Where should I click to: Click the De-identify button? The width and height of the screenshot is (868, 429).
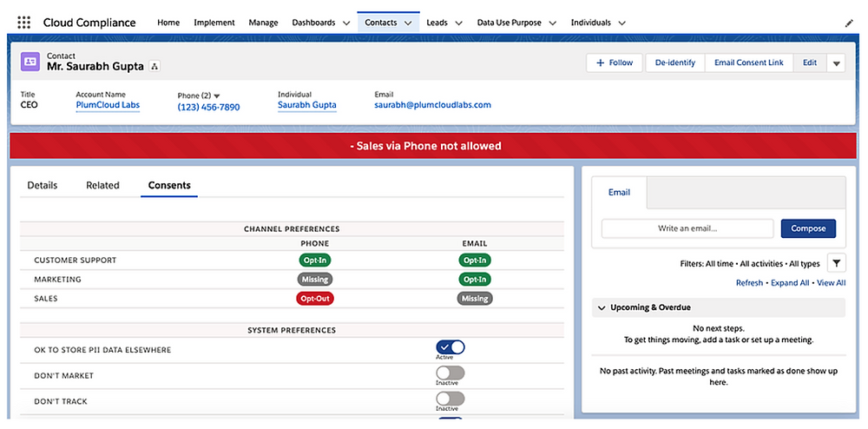pyautogui.click(x=674, y=63)
